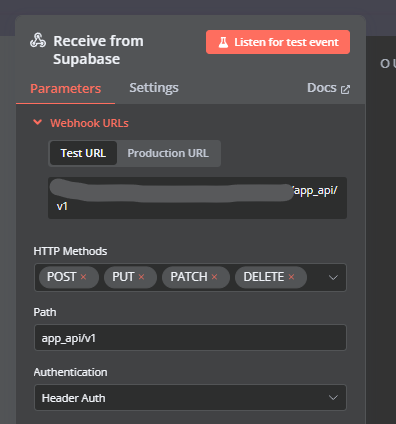Switch to the Parameters tab
This screenshot has height=424, width=396.
point(66,88)
